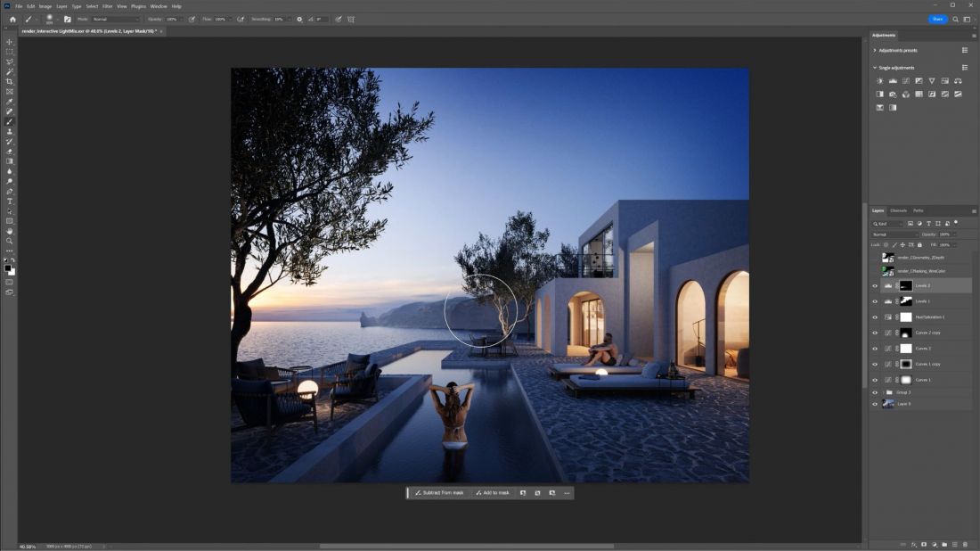This screenshot has height=551, width=980.
Task: Hide the Hue/Saturation 1 layer
Action: coord(875,317)
